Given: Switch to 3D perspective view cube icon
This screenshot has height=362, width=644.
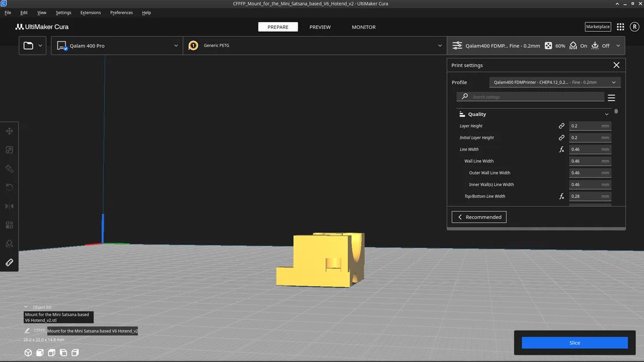Looking at the screenshot, I should pos(28,353).
